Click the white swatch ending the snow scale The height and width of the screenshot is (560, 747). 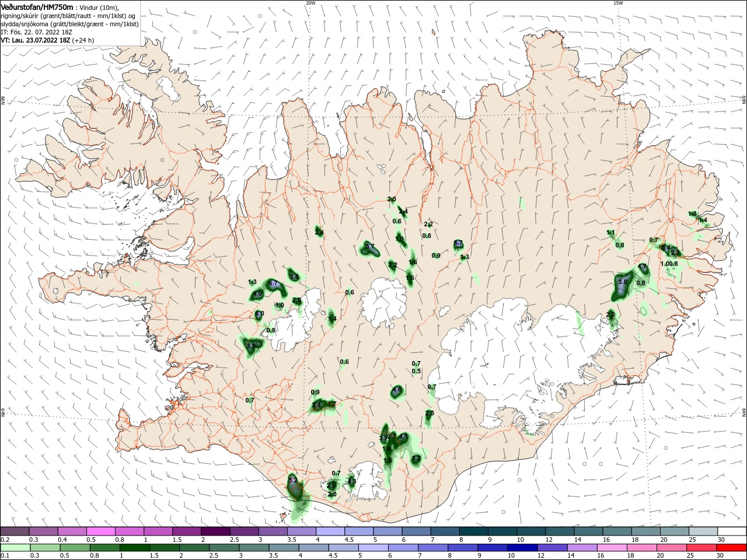(732, 531)
